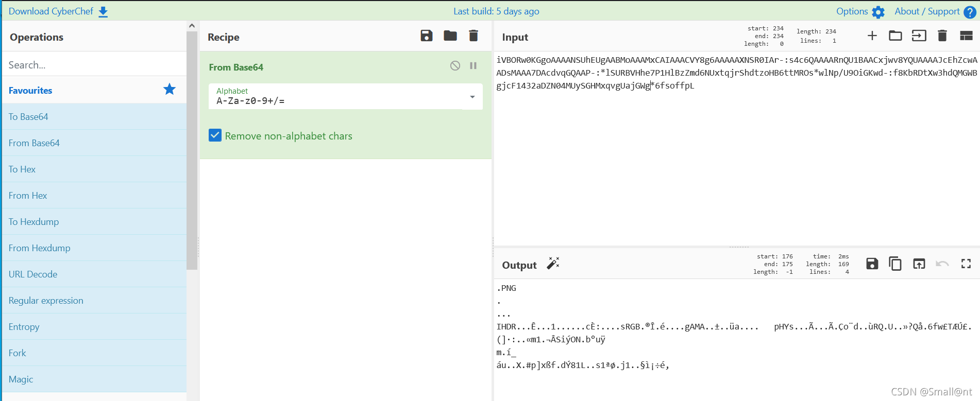The image size is (980, 401).
Task: Select the Regular expression operation
Action: pos(94,301)
